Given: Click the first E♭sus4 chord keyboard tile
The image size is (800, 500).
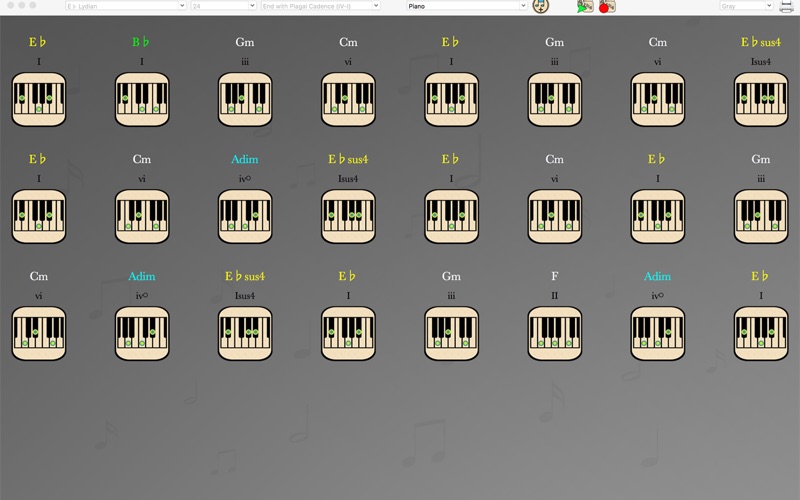Looking at the screenshot, I should 761,99.
